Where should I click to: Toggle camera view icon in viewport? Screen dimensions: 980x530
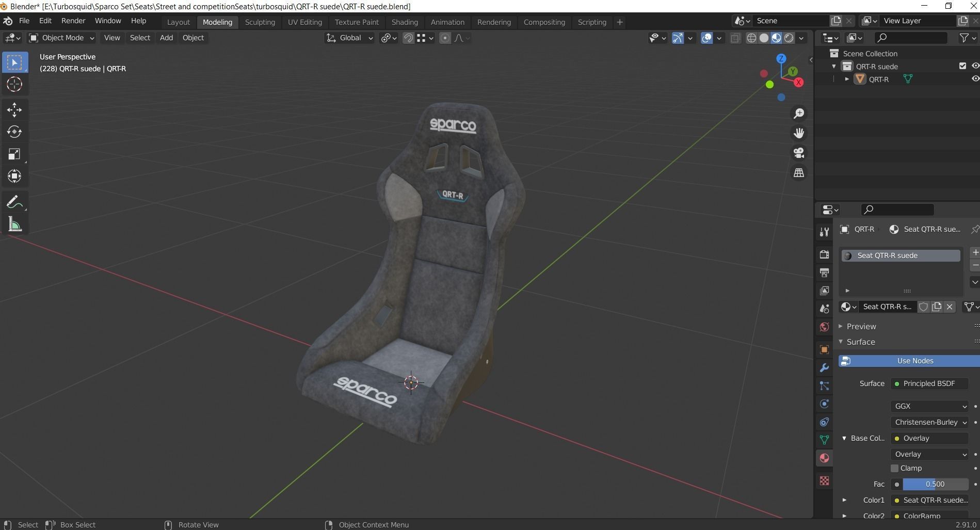(799, 153)
